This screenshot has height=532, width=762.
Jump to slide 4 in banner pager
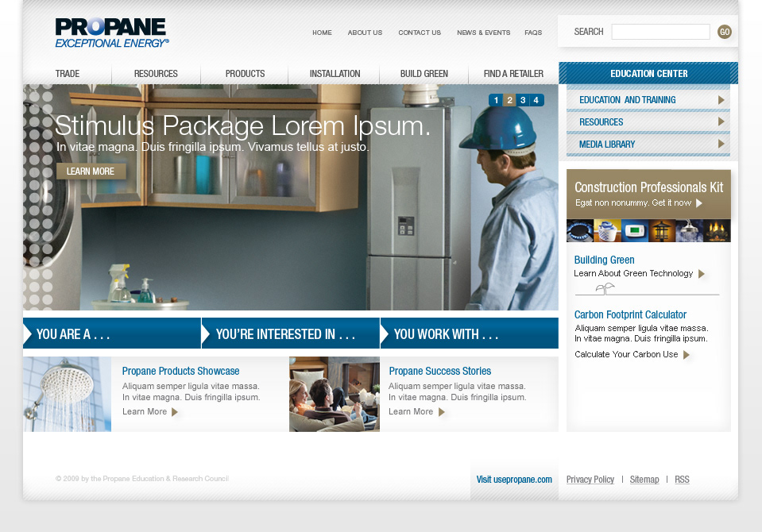tap(536, 100)
